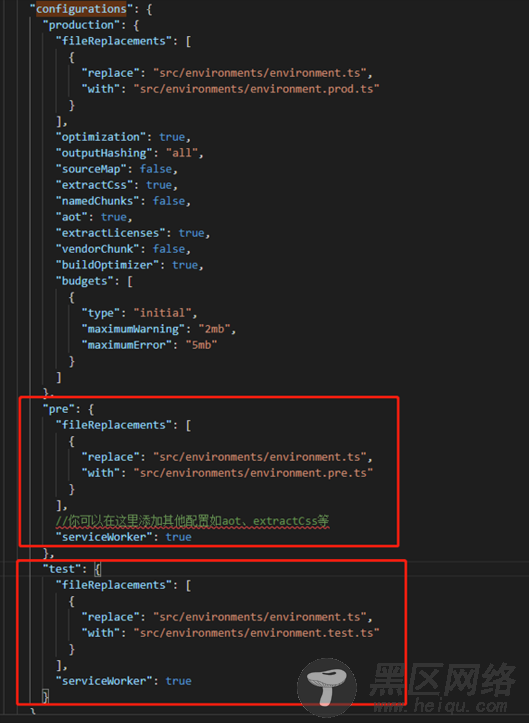Viewport: 529px width, 723px height.
Task: Click the "replace" key in the production block
Action: 110,73
